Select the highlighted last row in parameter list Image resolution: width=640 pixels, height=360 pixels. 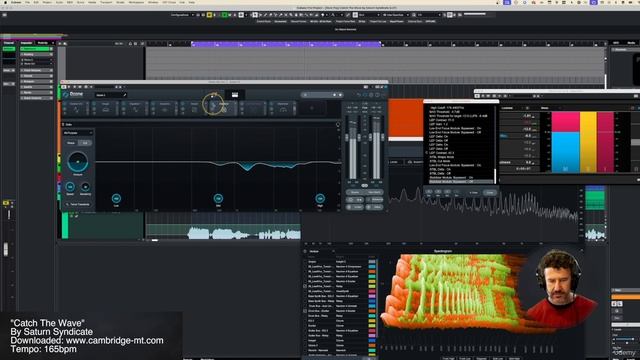tap(461, 182)
